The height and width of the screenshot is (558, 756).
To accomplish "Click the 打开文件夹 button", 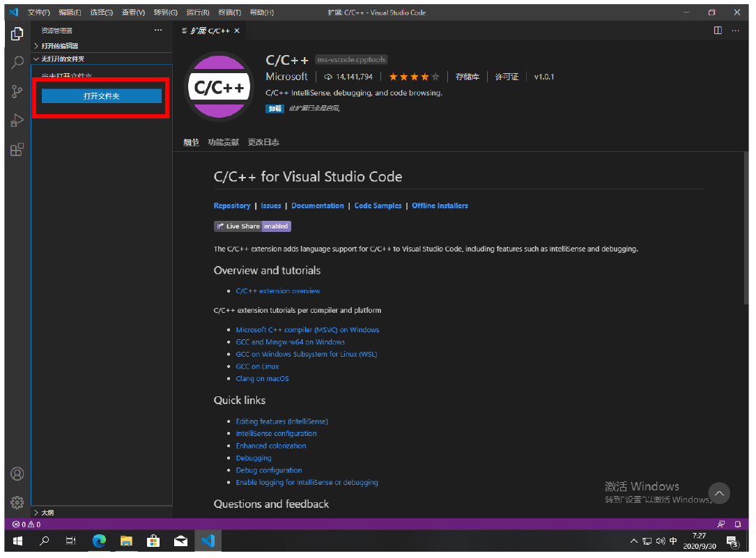I will [x=102, y=96].
